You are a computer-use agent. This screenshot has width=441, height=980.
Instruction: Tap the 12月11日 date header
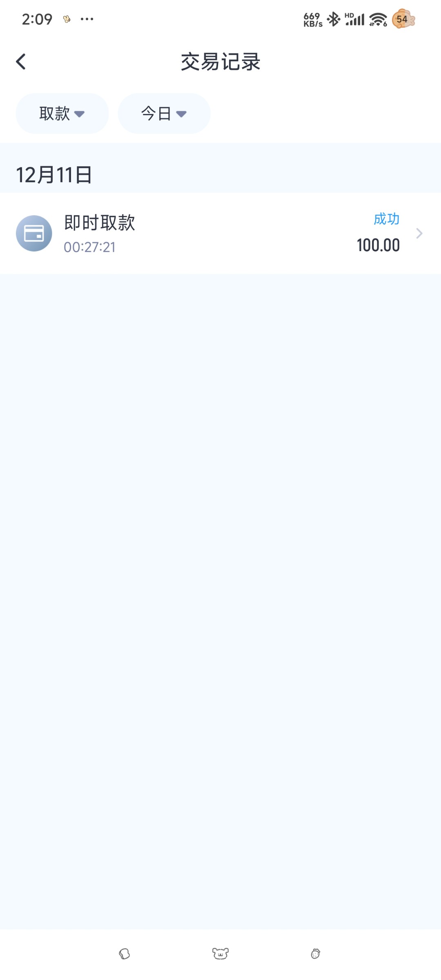point(54,175)
